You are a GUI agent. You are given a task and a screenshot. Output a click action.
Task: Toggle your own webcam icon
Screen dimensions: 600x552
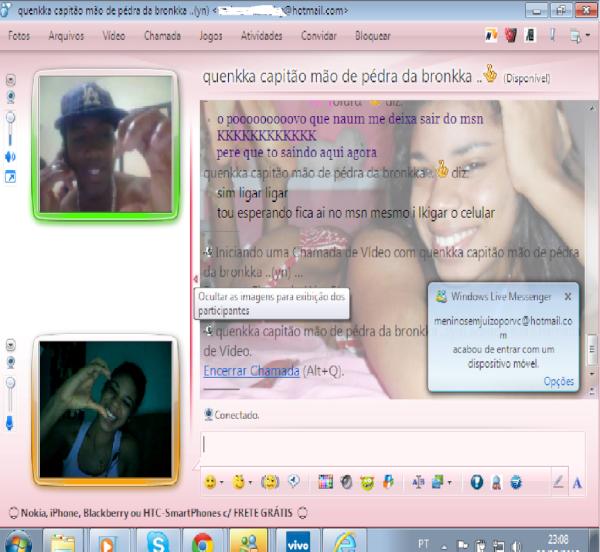11,362
